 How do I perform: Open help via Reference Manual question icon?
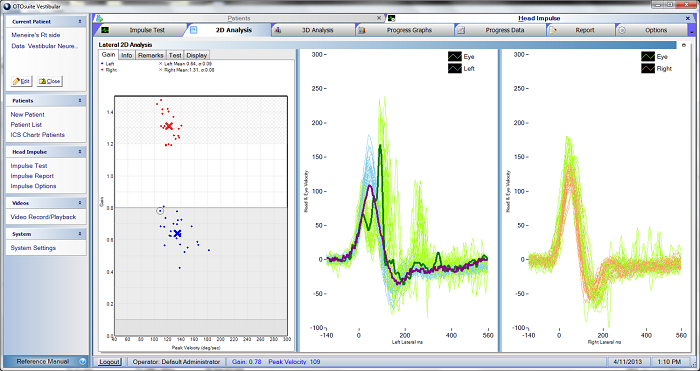point(83,362)
